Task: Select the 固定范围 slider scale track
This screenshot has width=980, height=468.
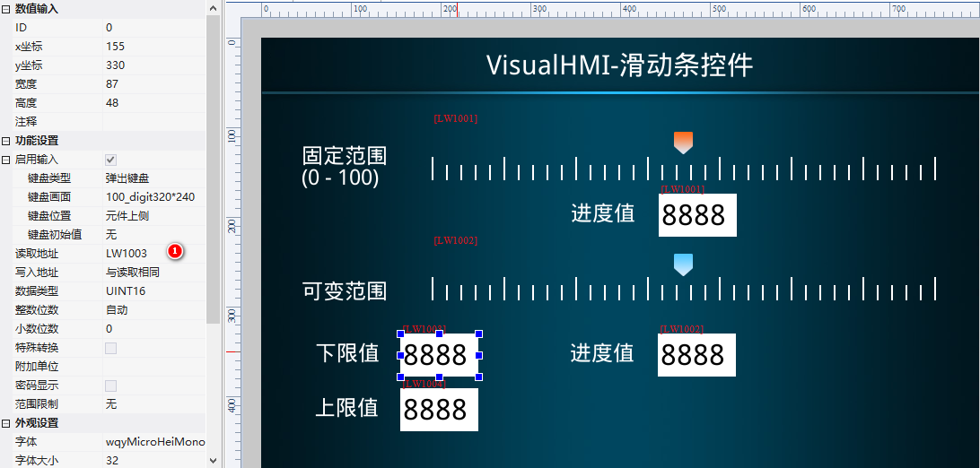Action: 684,169
